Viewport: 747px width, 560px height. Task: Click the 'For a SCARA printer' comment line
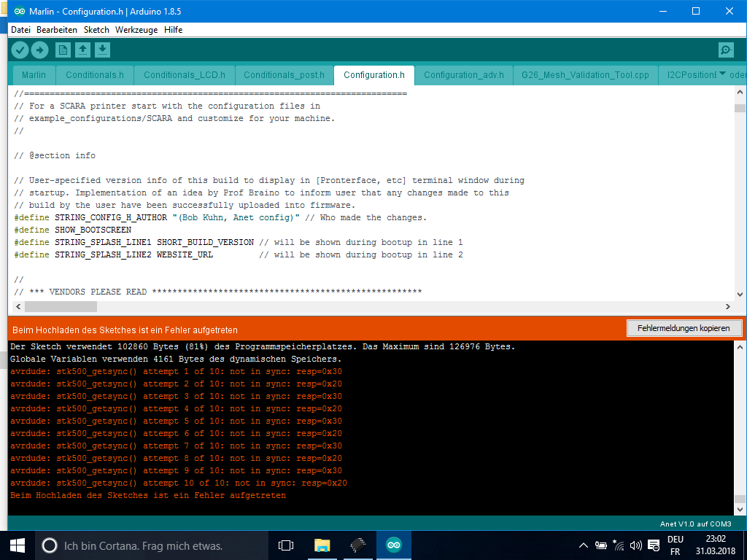click(167, 106)
